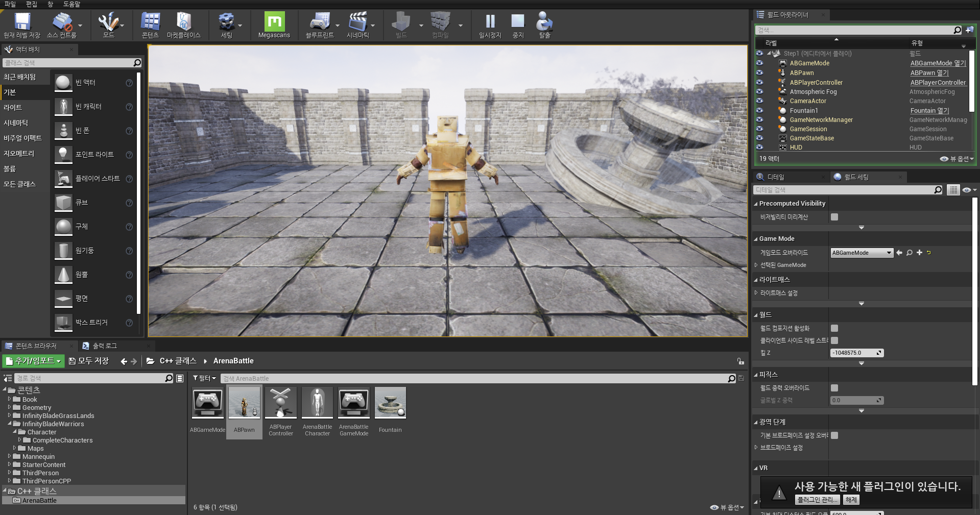Open the File menu

(x=10, y=4)
